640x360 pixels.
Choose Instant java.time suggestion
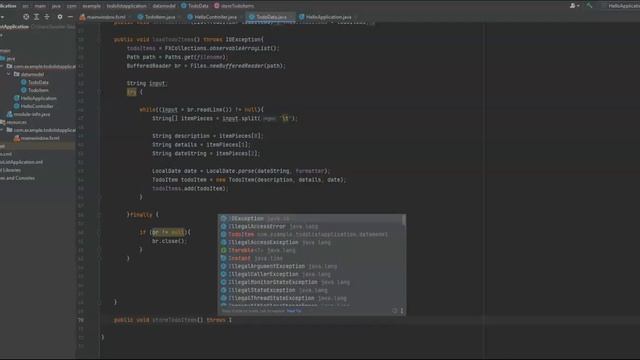311,258
